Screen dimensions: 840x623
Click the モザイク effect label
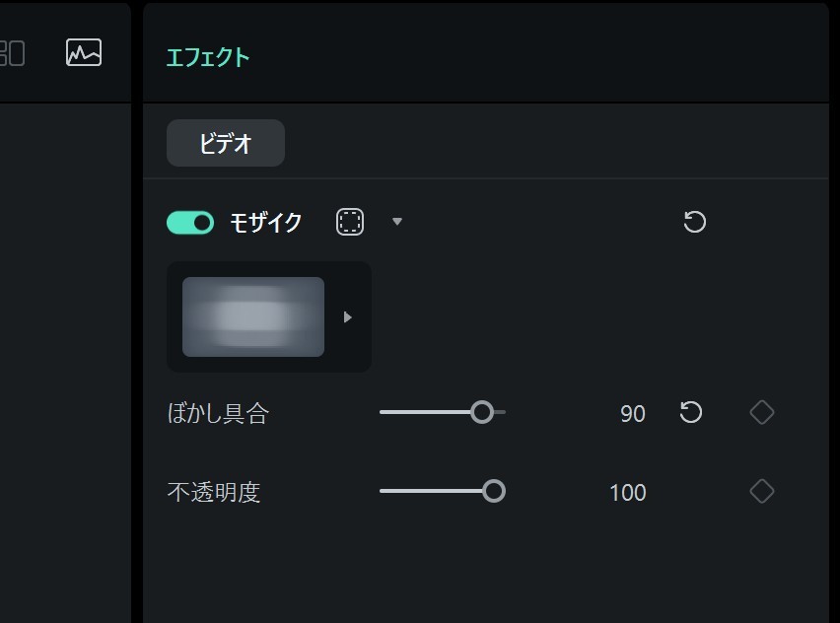[x=266, y=223]
